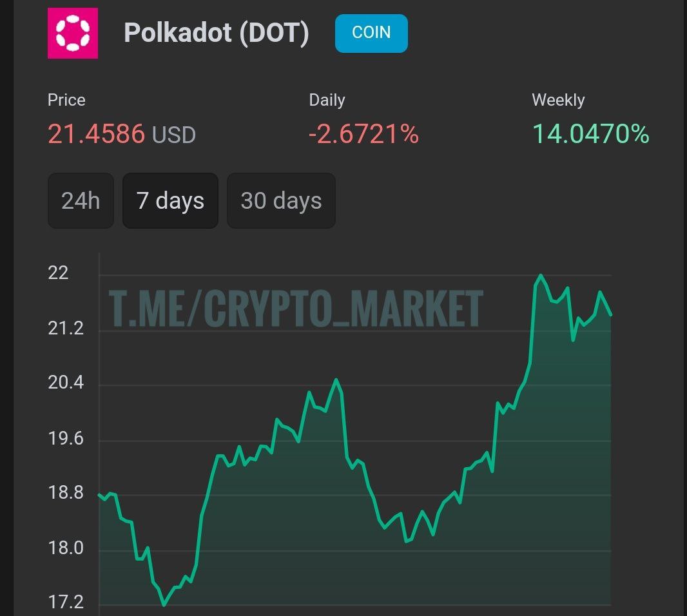Open the 30 days chart tab
The image size is (687, 616).
coord(281,200)
